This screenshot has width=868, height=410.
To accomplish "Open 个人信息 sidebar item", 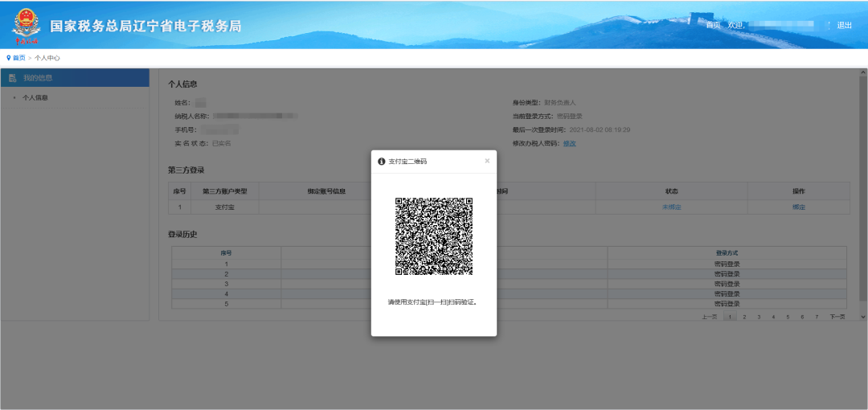I will [35, 97].
